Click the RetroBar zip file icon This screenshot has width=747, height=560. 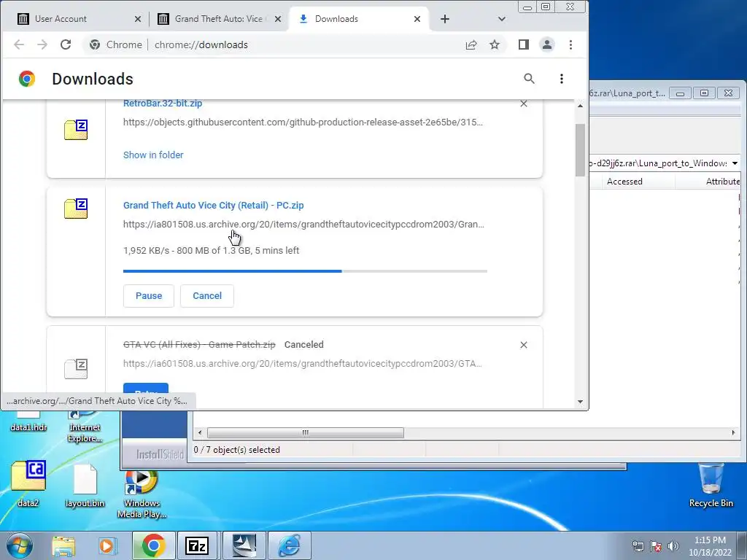click(76, 130)
